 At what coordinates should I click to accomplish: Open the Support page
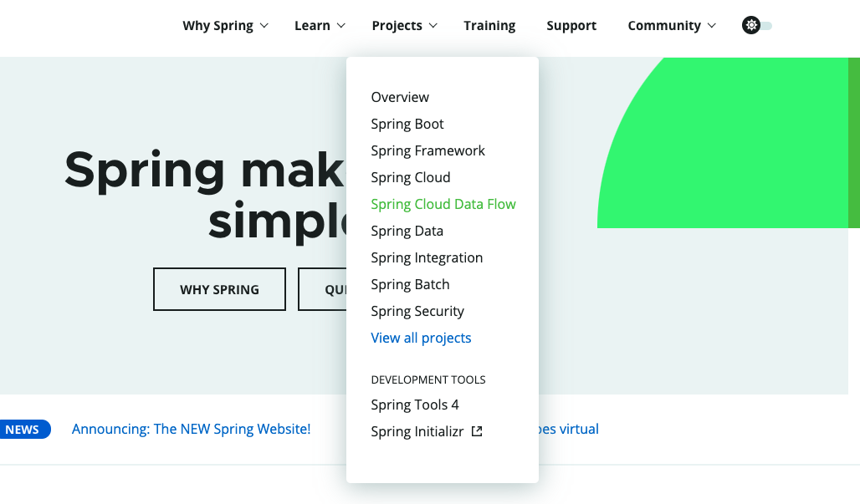[x=571, y=26]
